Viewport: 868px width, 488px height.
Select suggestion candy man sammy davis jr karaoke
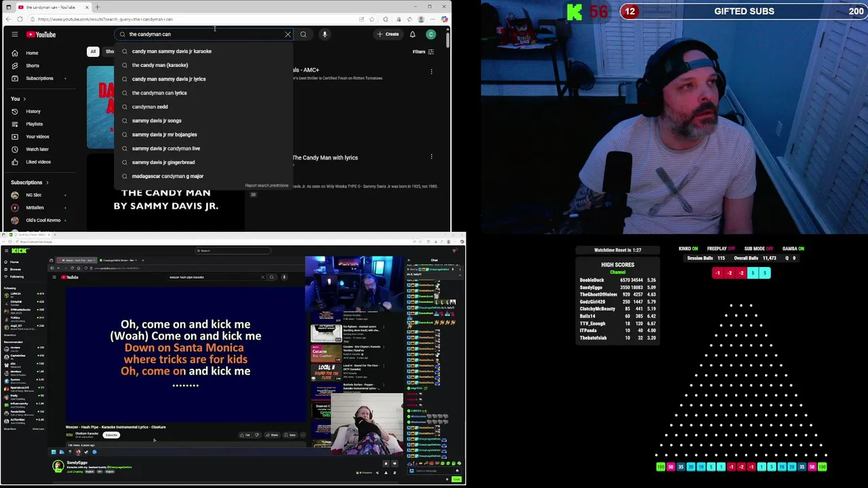click(x=203, y=51)
